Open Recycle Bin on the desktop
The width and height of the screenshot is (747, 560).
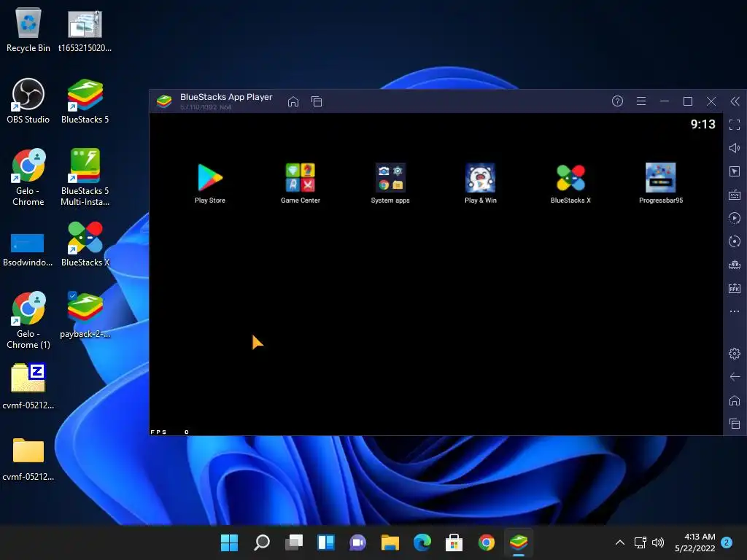28,29
